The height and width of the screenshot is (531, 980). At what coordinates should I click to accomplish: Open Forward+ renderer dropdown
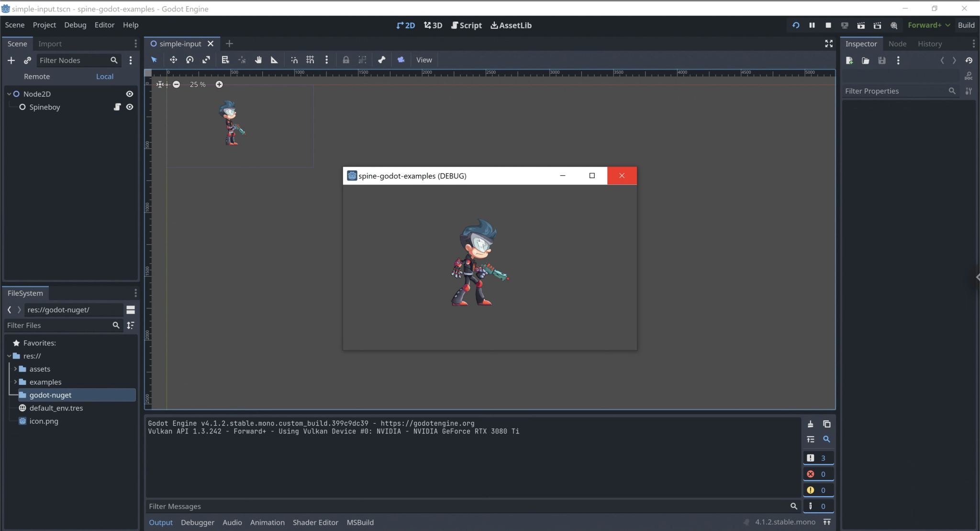[929, 25]
